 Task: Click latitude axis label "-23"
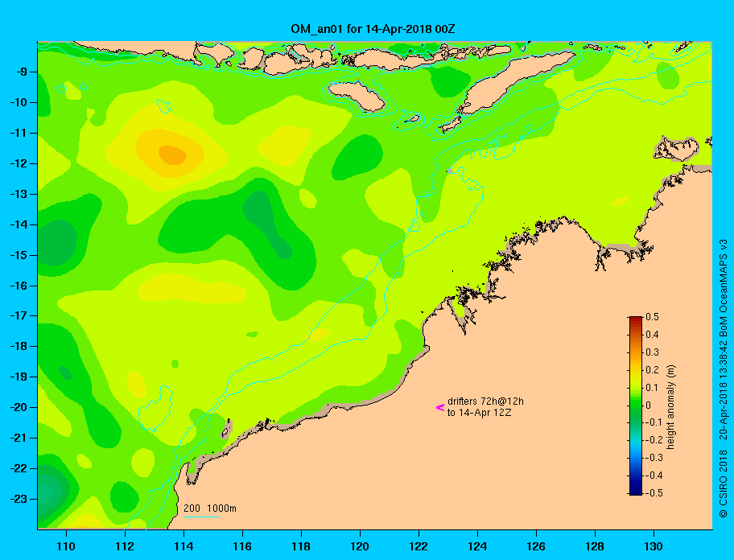tap(19, 499)
